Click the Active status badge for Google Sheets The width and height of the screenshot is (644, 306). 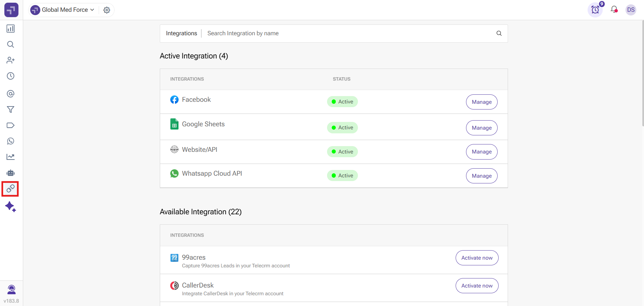tap(342, 127)
